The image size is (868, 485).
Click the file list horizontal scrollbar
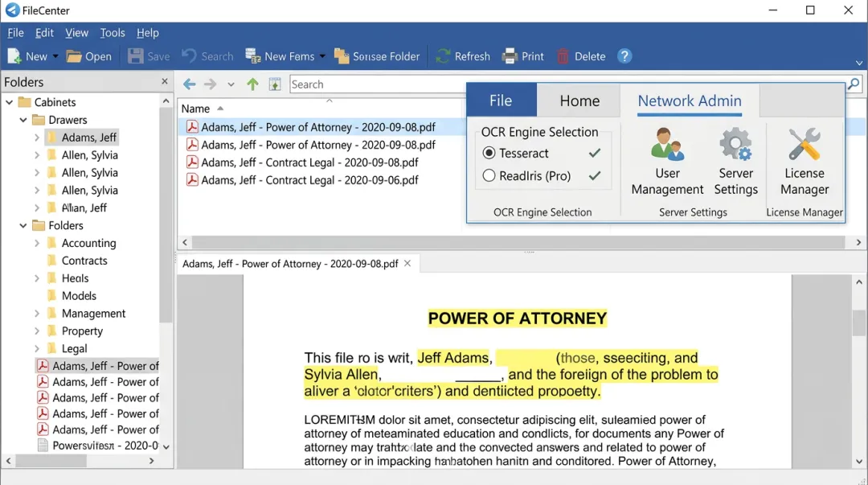518,242
